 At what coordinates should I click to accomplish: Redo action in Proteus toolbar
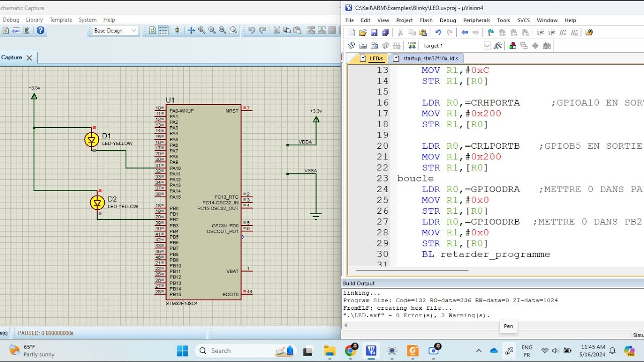[262, 30]
